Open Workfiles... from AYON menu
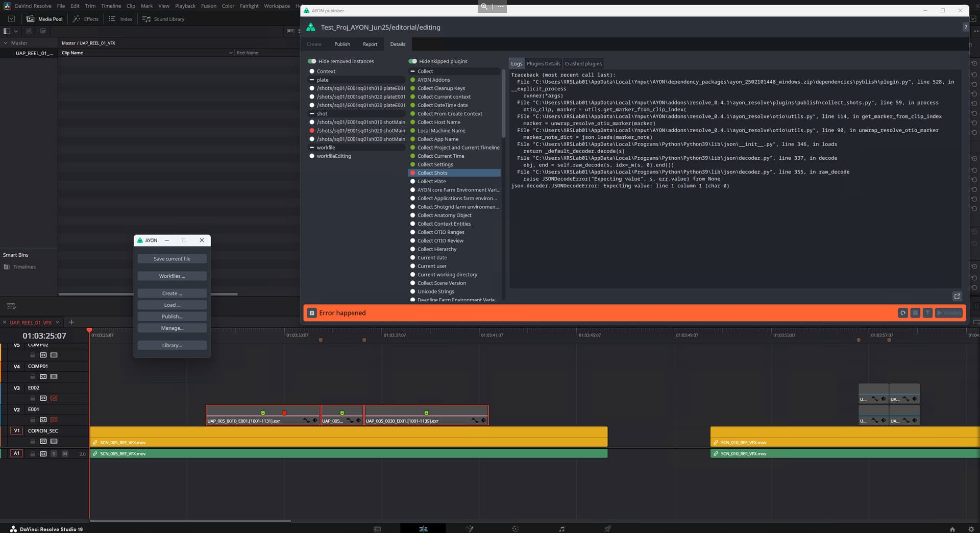The height and width of the screenshot is (533, 980). pos(172,276)
